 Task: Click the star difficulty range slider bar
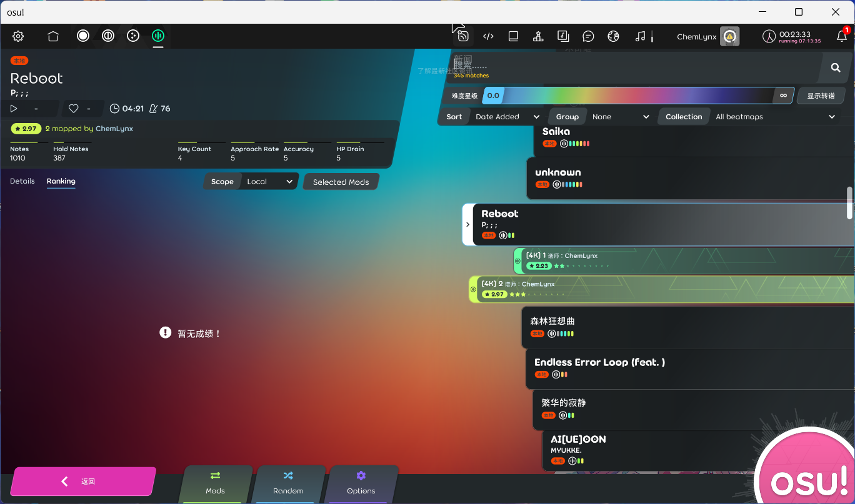637,96
